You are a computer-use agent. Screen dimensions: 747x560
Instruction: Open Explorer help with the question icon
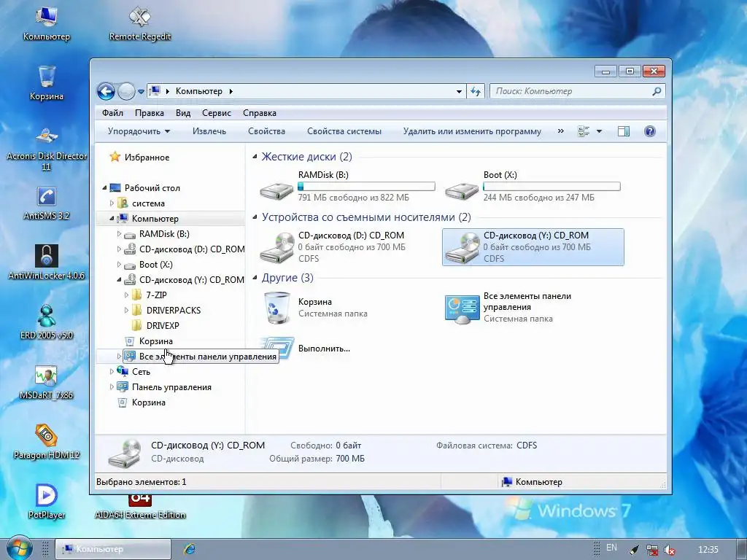[649, 131]
